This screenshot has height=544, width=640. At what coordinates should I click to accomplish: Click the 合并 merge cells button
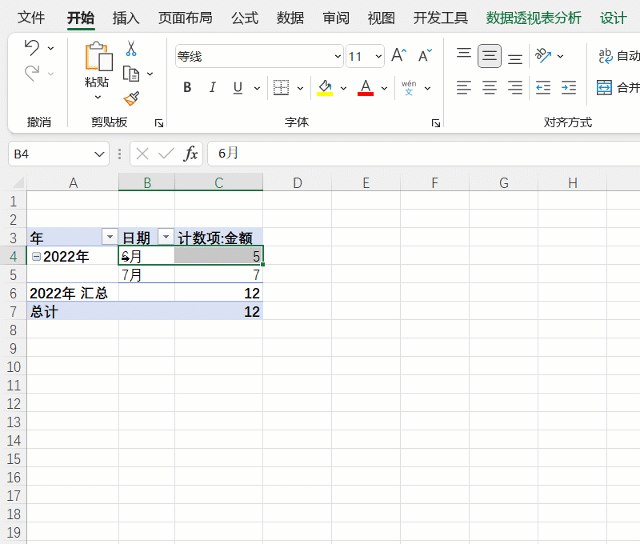tap(618, 88)
